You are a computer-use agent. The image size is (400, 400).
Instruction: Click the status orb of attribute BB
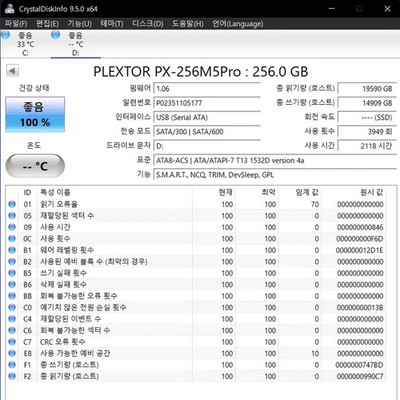coord(12,296)
